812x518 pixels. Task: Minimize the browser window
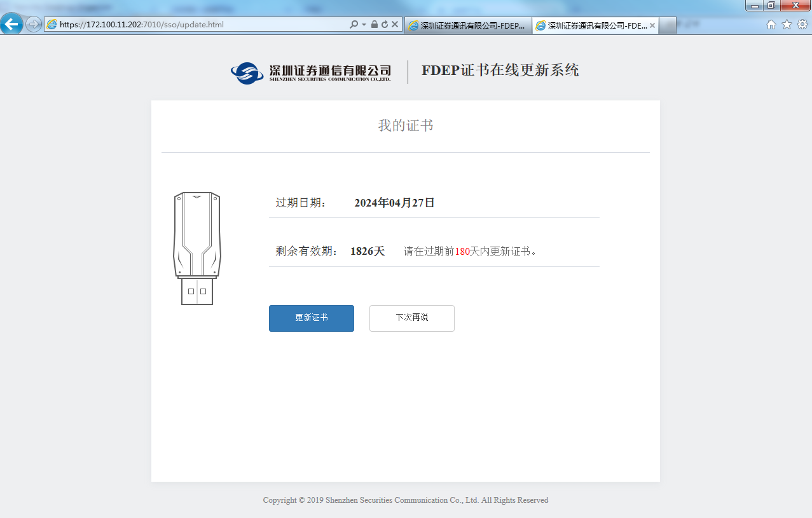tap(755, 5)
